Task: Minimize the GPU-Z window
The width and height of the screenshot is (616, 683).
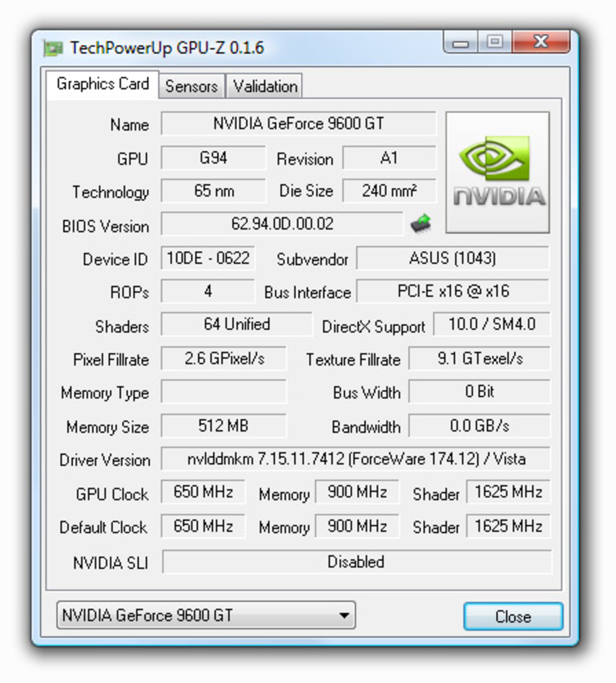Action: pyautogui.click(x=461, y=42)
